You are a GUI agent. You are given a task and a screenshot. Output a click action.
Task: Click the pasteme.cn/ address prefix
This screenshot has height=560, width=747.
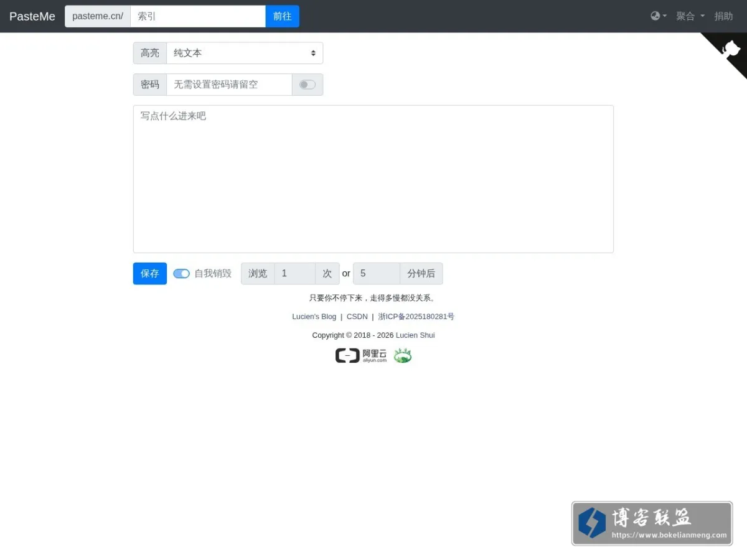pyautogui.click(x=98, y=16)
